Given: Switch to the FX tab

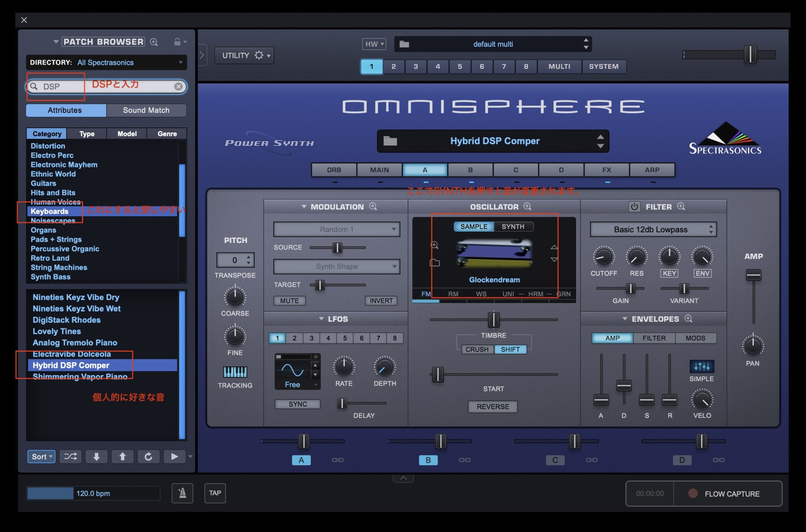Looking at the screenshot, I should [607, 170].
